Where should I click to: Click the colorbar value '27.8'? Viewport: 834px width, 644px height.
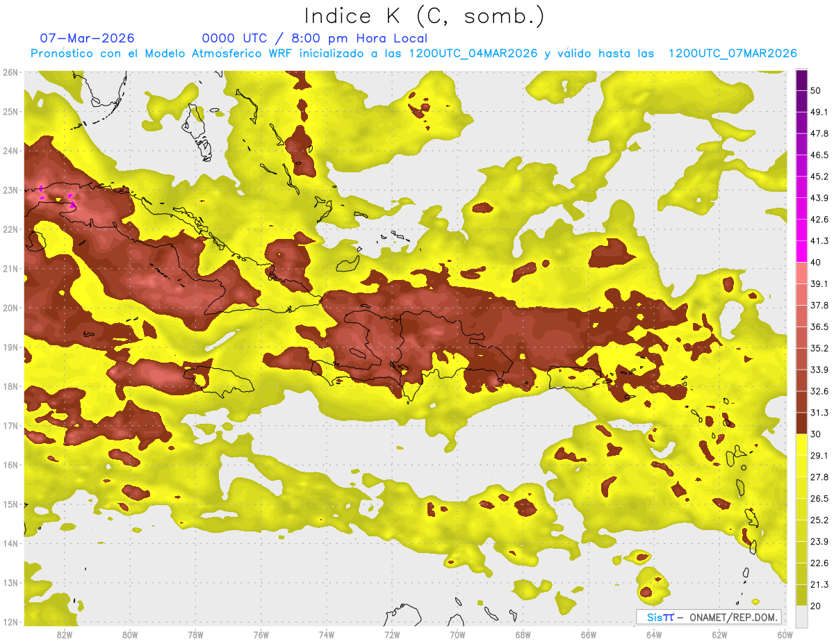[819, 477]
